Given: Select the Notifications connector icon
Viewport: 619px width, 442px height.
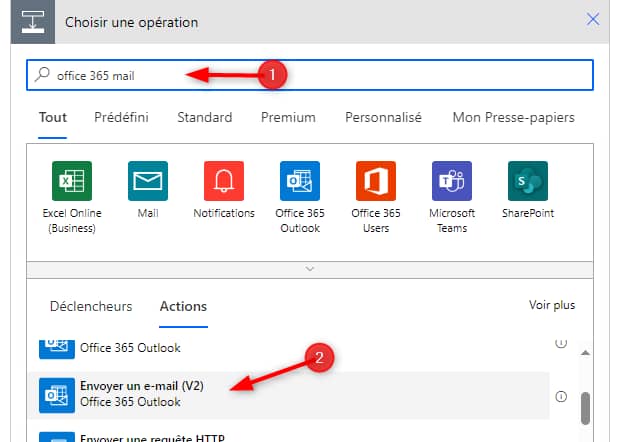Looking at the screenshot, I should (x=224, y=181).
